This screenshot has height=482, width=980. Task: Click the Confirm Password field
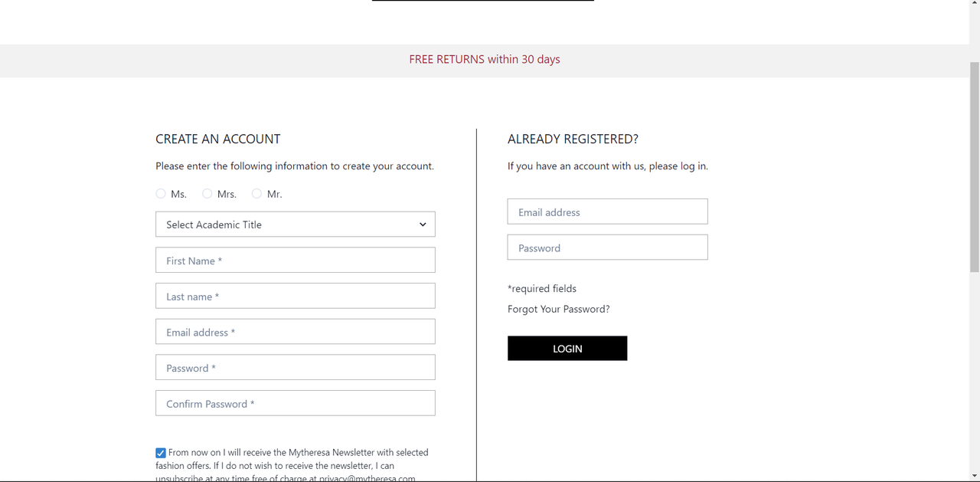[x=295, y=404]
